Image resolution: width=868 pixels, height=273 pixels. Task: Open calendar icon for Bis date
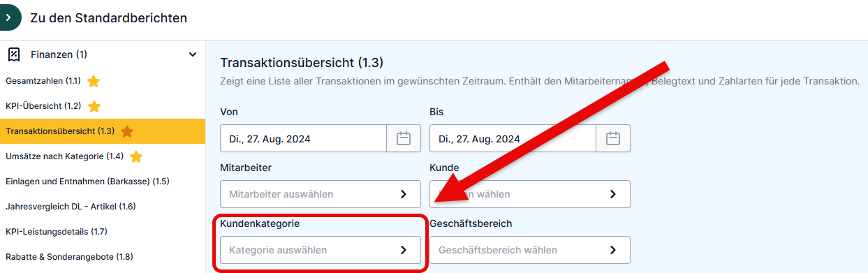(x=613, y=138)
